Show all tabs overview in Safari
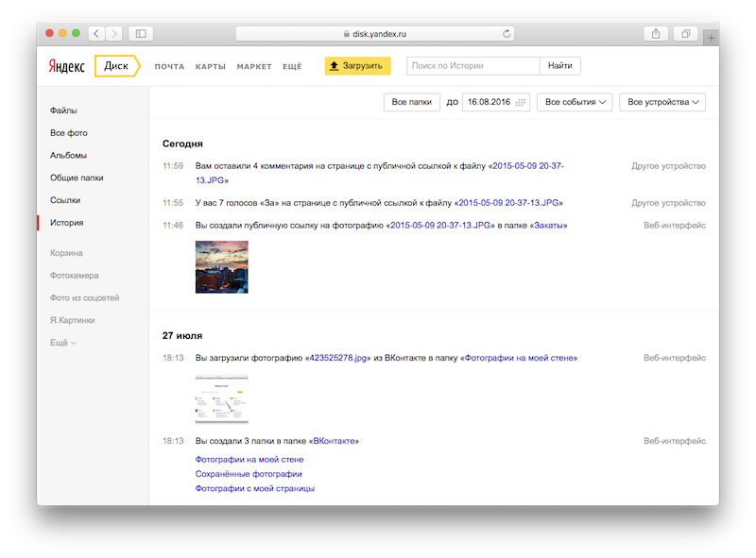Screen dimensions: 756x558 [x=686, y=33]
